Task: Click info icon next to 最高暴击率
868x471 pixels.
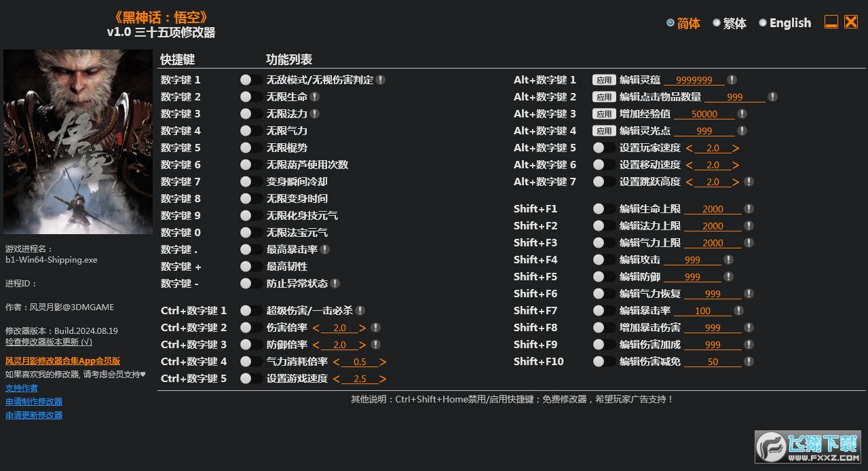Action: coord(324,250)
